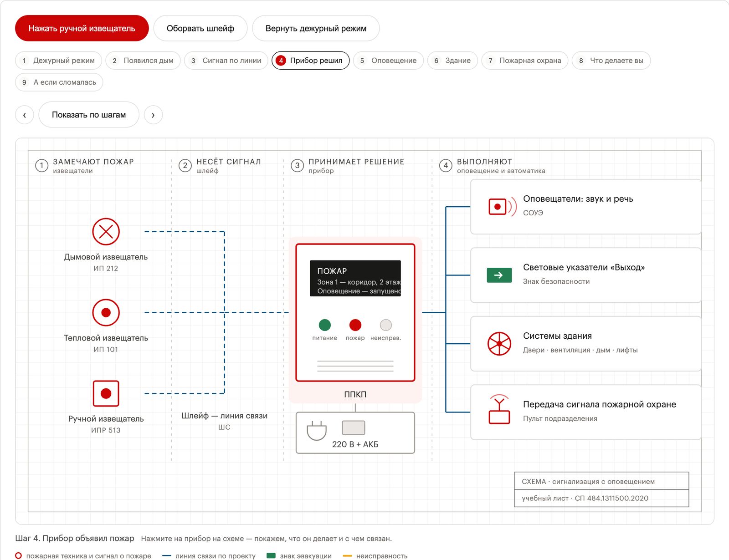Screen dimensions: 729x560
Task: Switch to step 2 Появился дым
Action: (143, 61)
